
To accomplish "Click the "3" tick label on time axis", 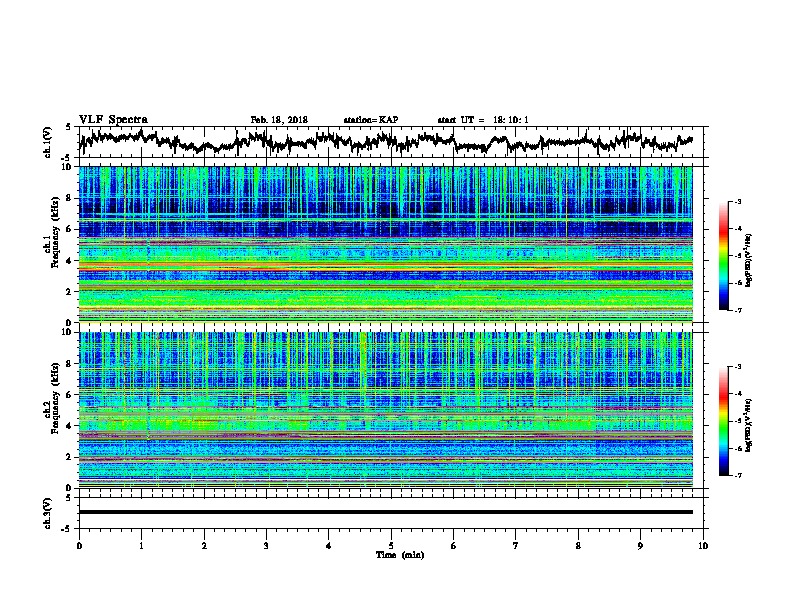I will [x=266, y=545].
